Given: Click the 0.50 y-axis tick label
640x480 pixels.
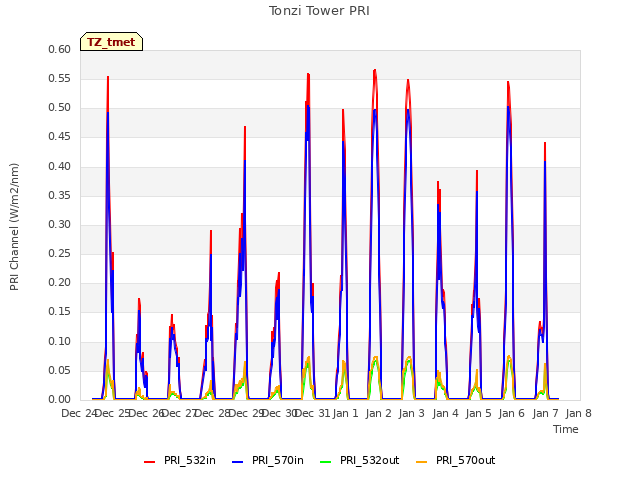Looking at the screenshot, I should [60, 108].
